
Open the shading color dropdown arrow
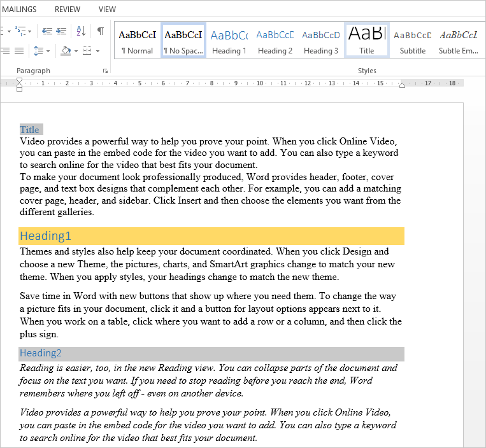tap(76, 51)
